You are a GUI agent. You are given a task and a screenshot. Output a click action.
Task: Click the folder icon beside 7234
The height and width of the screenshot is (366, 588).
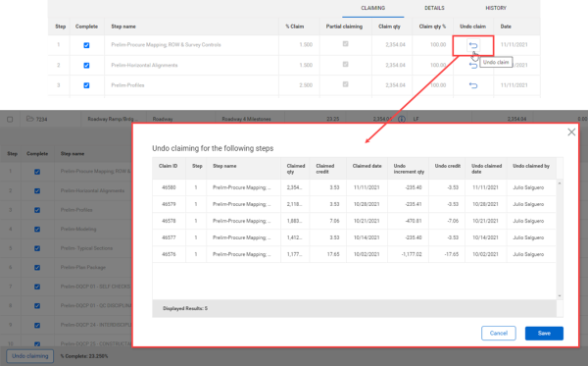[29, 119]
